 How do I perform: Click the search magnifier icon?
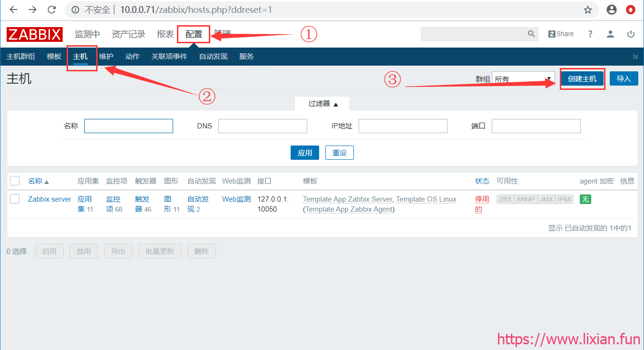point(531,34)
